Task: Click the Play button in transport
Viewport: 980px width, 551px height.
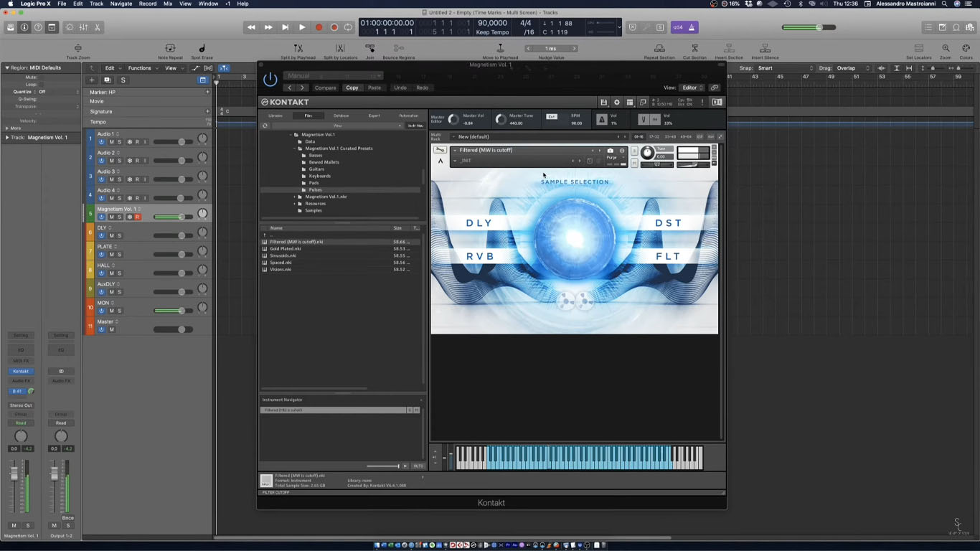Action: coord(302,27)
